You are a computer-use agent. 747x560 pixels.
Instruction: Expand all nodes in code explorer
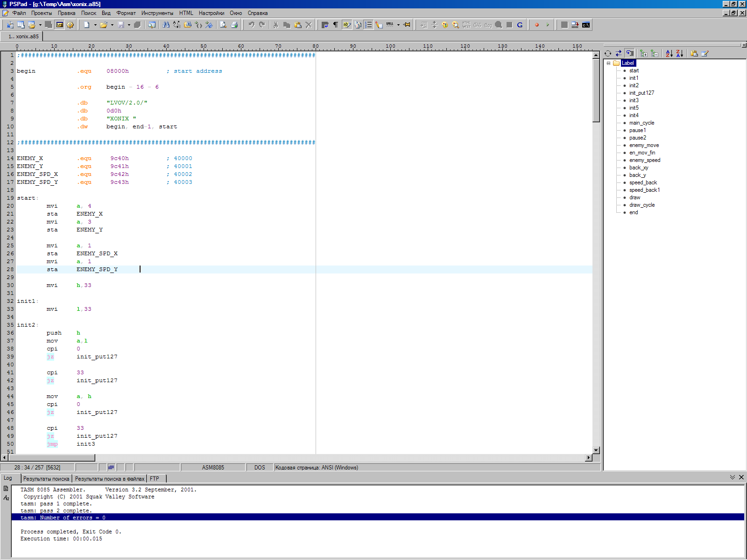(644, 54)
